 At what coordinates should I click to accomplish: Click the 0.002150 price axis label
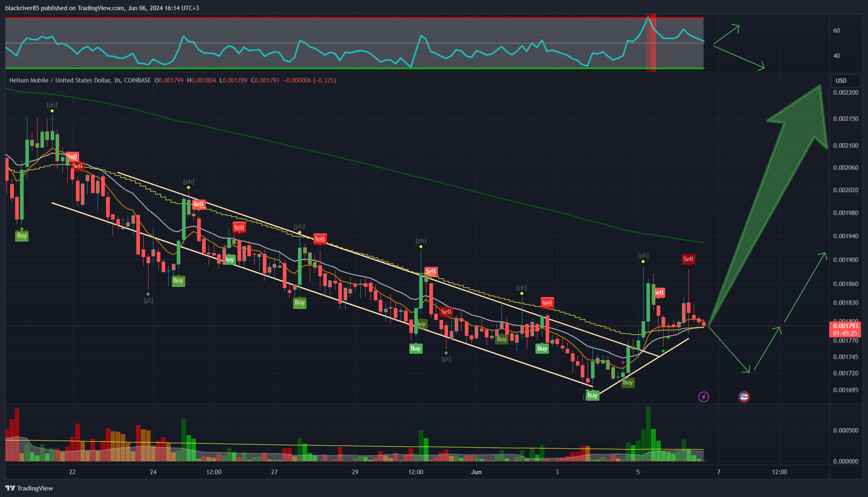(x=846, y=119)
